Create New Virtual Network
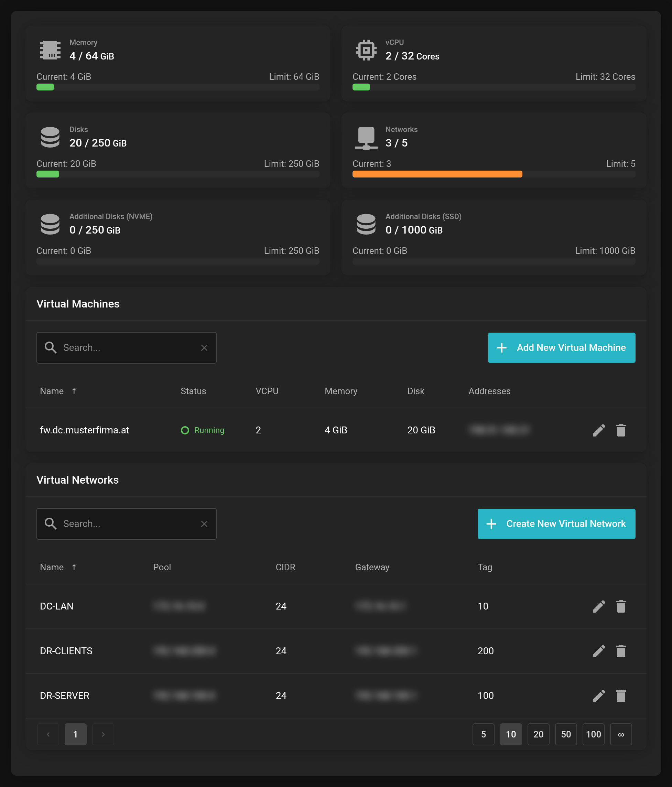 point(556,524)
